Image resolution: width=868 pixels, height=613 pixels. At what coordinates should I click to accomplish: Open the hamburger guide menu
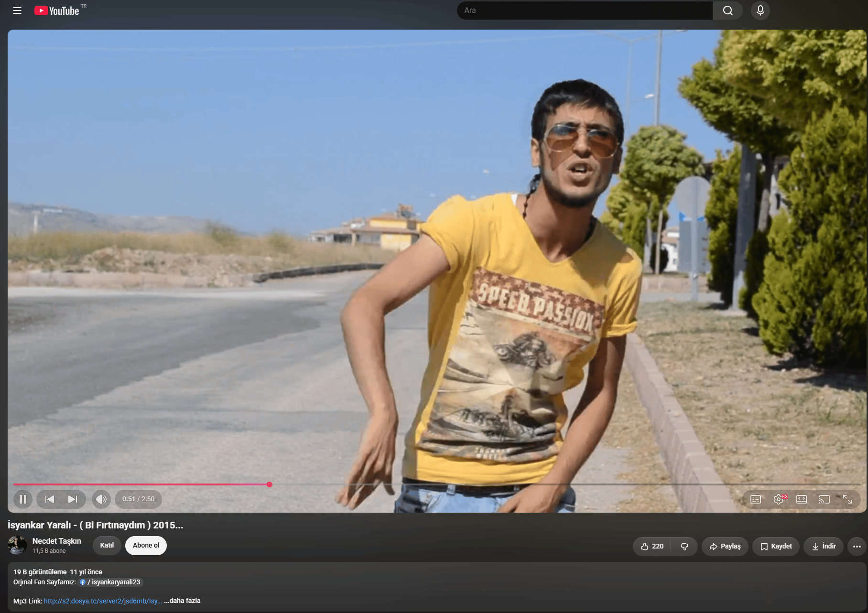tap(17, 11)
